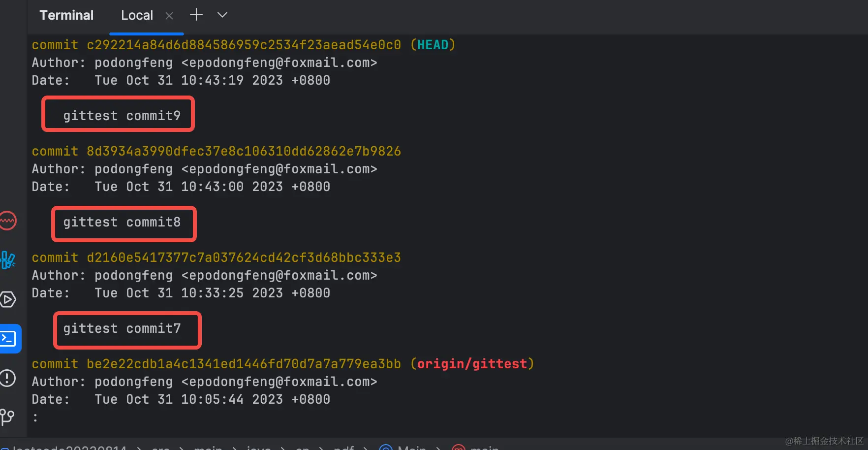Click the date line 'Tue Oct 31 10:43:00 2023'
The image size is (868, 450).
coord(189,187)
